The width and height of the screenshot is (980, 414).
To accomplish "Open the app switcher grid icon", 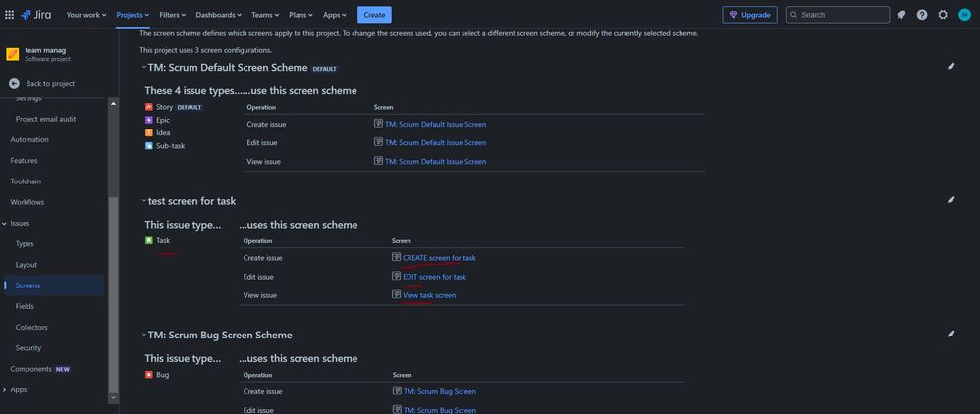I will [x=10, y=15].
